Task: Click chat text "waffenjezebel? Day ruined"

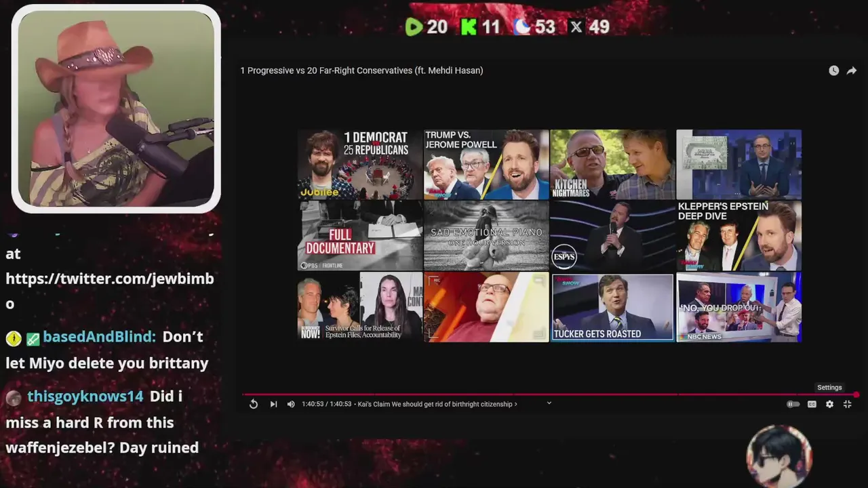Action: pos(102,448)
